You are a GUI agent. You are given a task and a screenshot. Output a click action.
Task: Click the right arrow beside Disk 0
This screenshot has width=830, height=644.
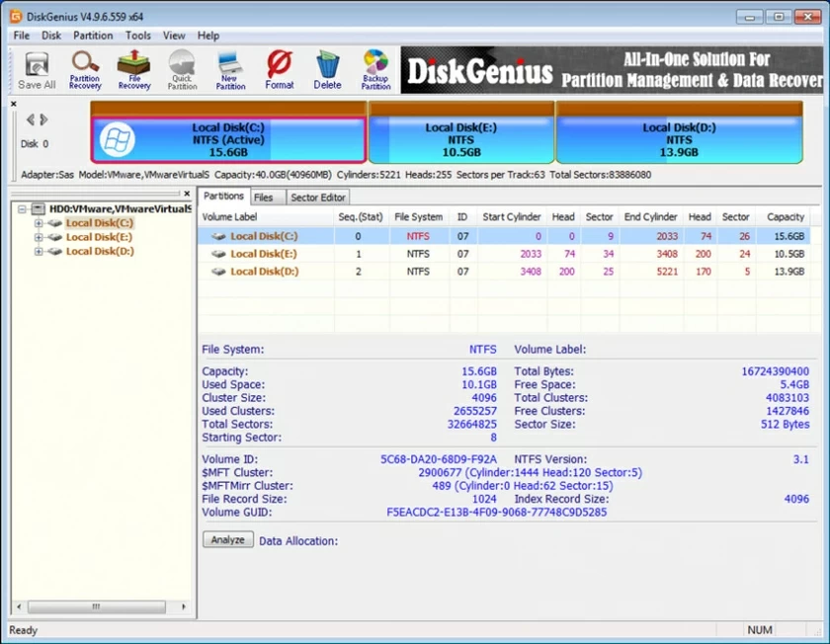pyautogui.click(x=41, y=119)
